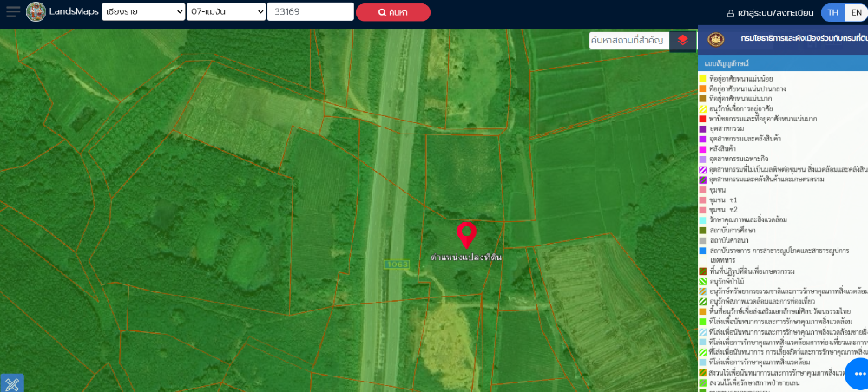Switch language to EN
Screen dimensions: 868x392
click(857, 13)
